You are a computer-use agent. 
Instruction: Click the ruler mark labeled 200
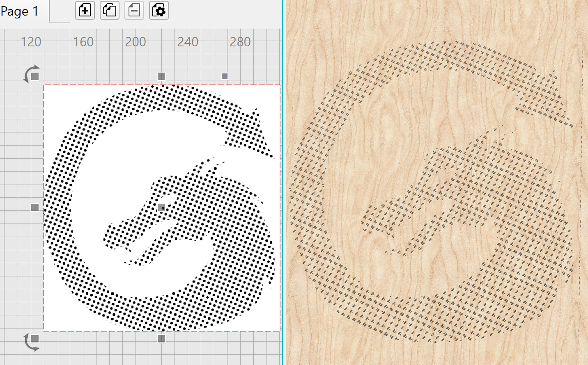(136, 42)
